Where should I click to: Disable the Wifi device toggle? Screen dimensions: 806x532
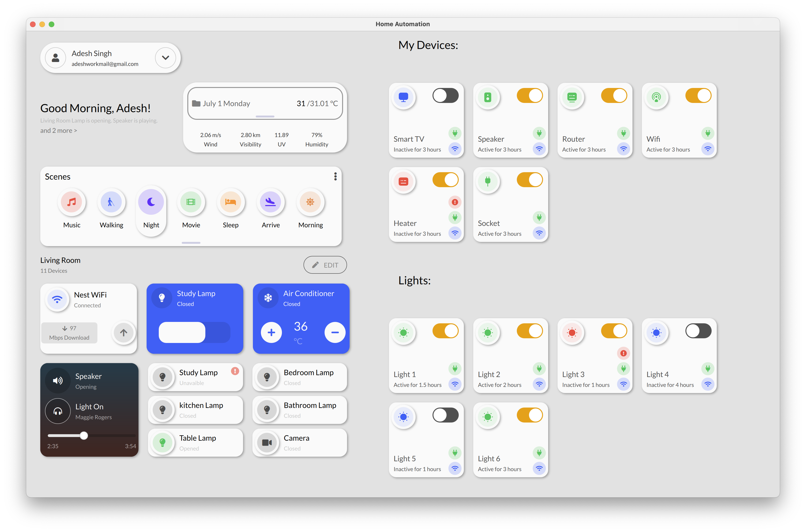click(x=698, y=96)
